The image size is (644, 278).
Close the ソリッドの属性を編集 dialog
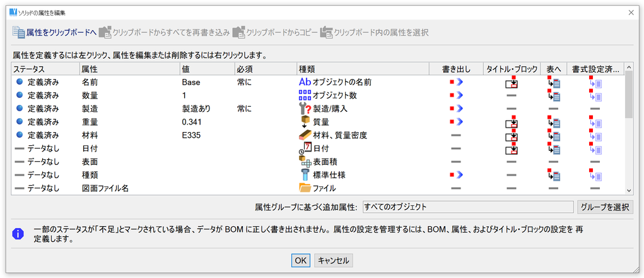[631, 12]
